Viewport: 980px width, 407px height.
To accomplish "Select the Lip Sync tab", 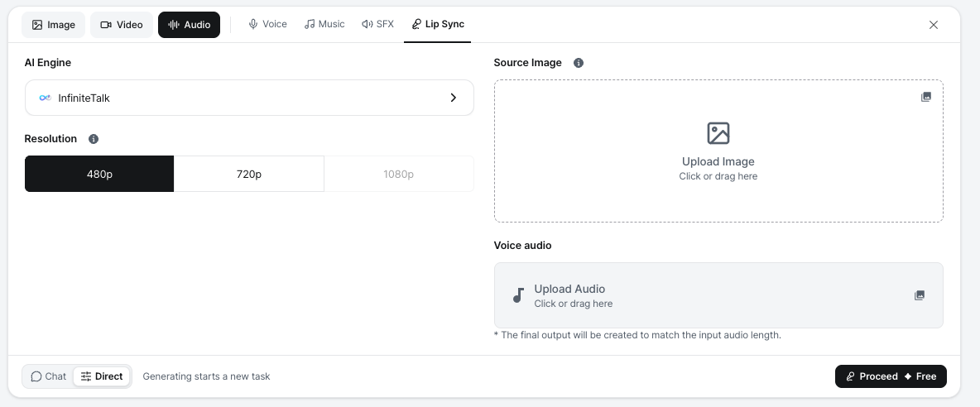I will [x=438, y=24].
